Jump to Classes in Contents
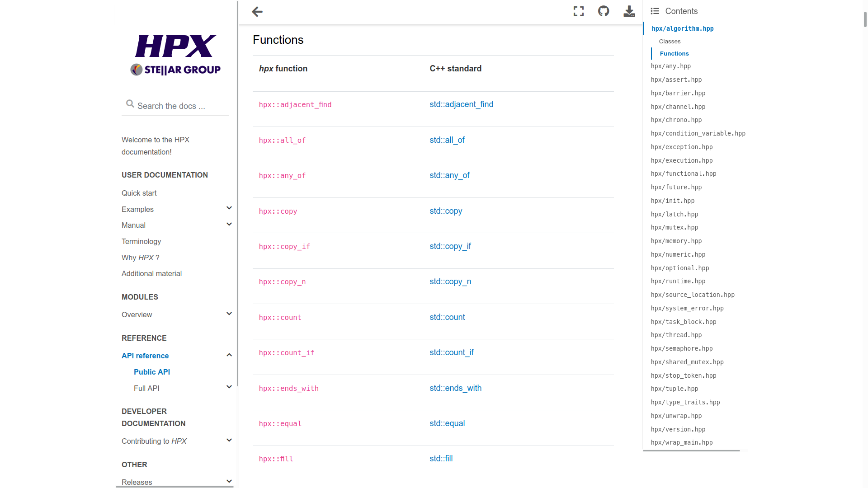This screenshot has width=868, height=488. [670, 42]
